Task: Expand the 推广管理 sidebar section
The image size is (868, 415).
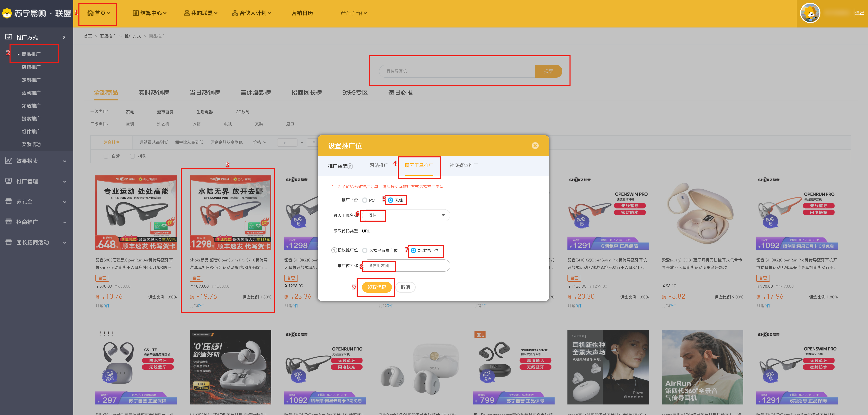Action: coord(65,182)
